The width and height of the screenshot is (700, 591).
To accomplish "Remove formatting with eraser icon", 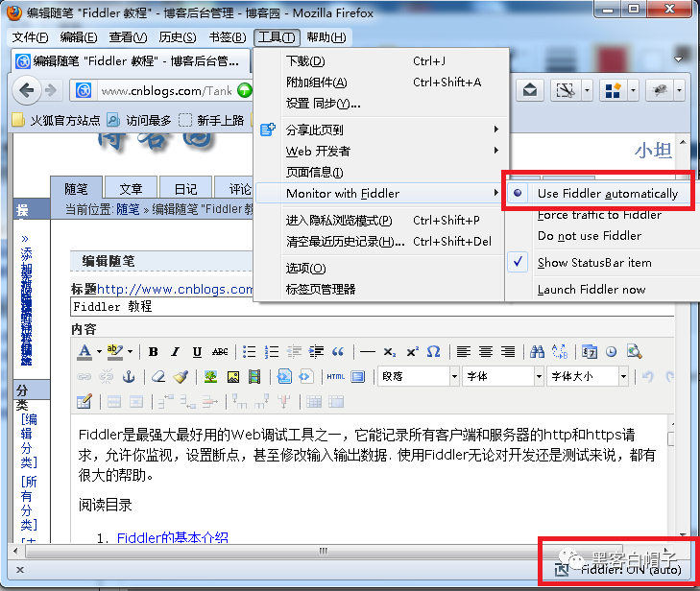I will point(158,377).
